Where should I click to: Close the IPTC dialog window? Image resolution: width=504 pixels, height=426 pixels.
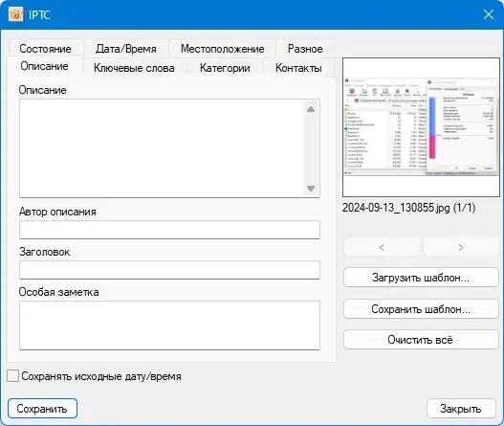click(x=489, y=14)
